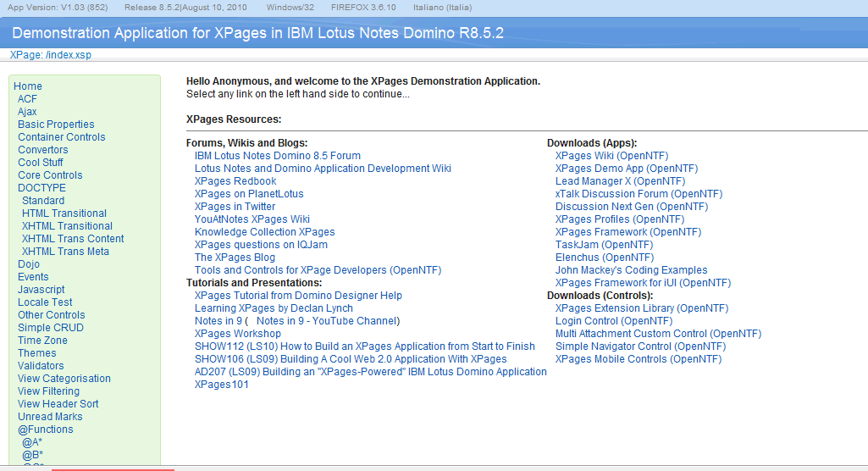Open the Home navigation link
The image size is (868, 471).
28,86
